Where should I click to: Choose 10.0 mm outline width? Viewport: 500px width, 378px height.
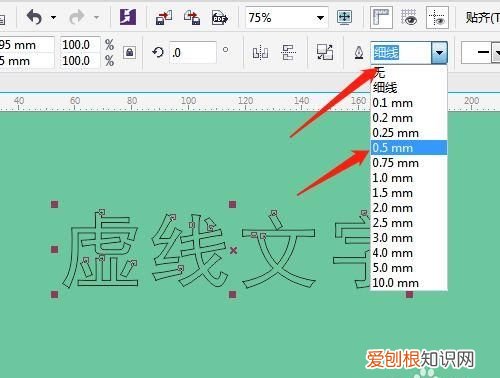[409, 283]
